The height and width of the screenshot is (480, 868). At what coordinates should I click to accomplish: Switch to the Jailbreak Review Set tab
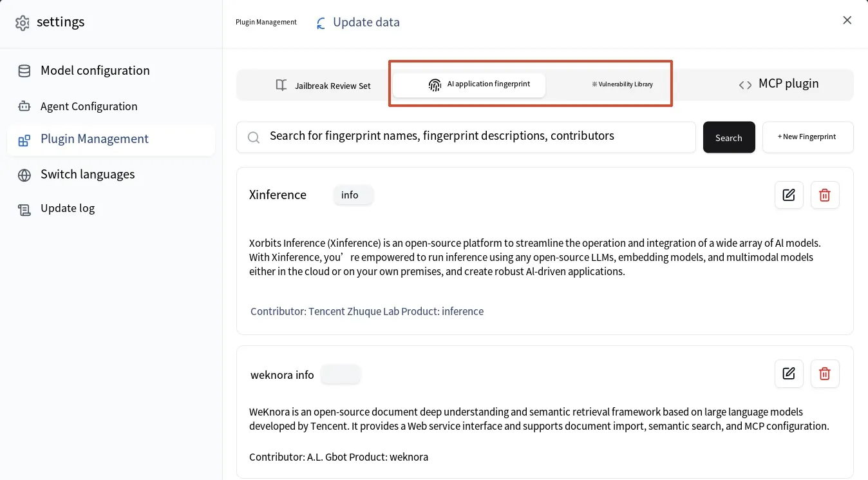[323, 86]
